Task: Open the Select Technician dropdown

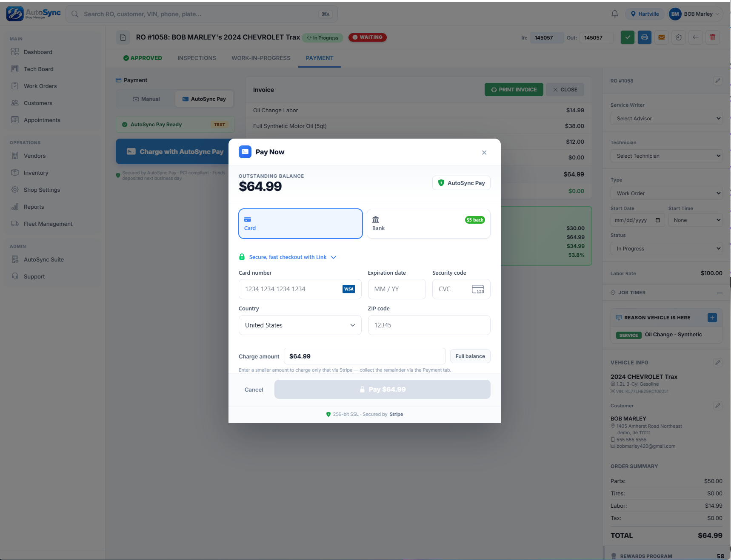Action: 666,156
